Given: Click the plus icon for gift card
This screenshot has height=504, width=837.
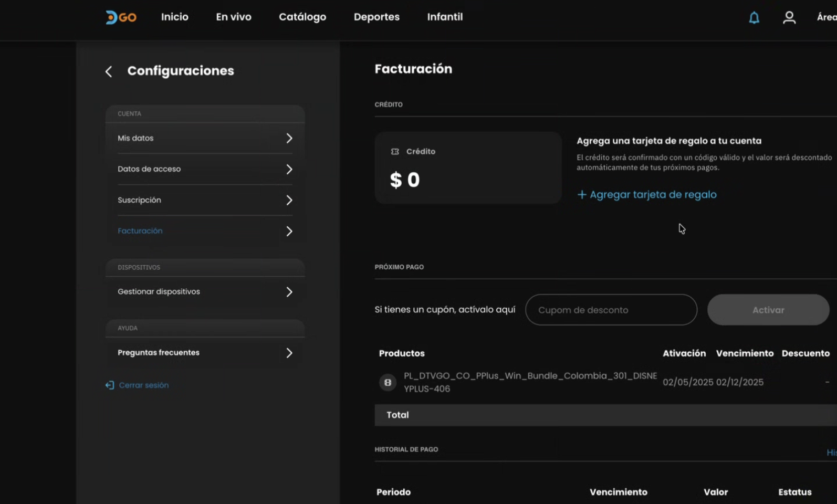Looking at the screenshot, I should point(582,195).
